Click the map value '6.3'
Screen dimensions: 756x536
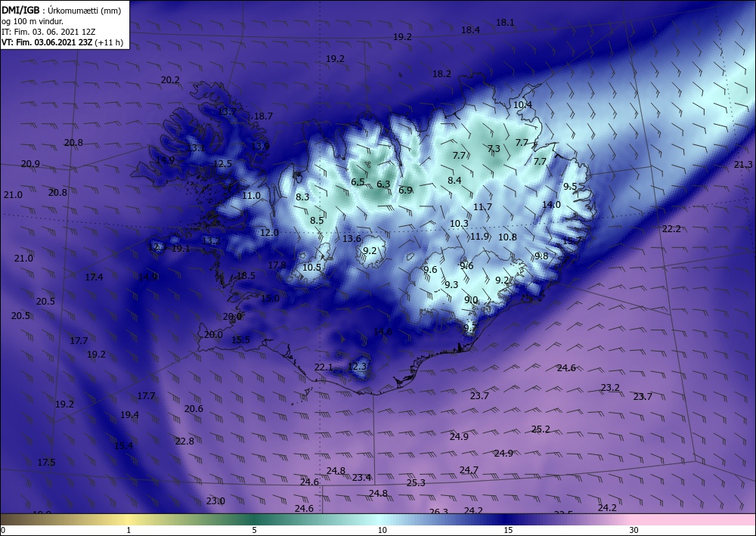[x=383, y=184]
